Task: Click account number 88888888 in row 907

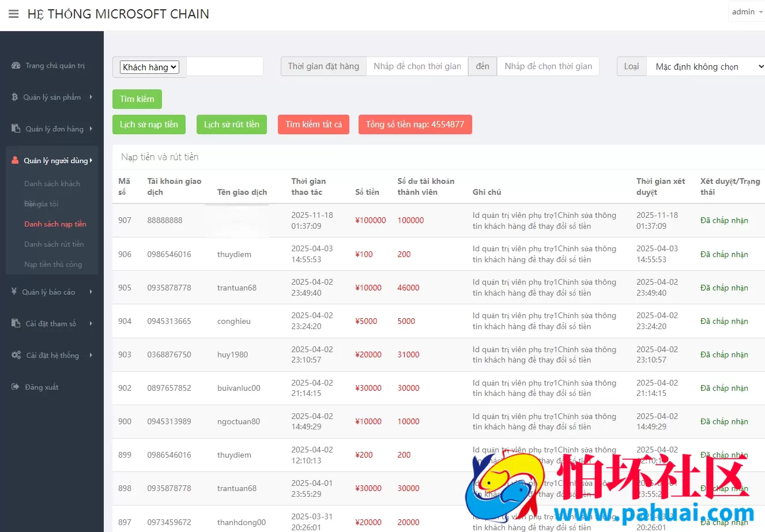Action: pyautogui.click(x=165, y=220)
